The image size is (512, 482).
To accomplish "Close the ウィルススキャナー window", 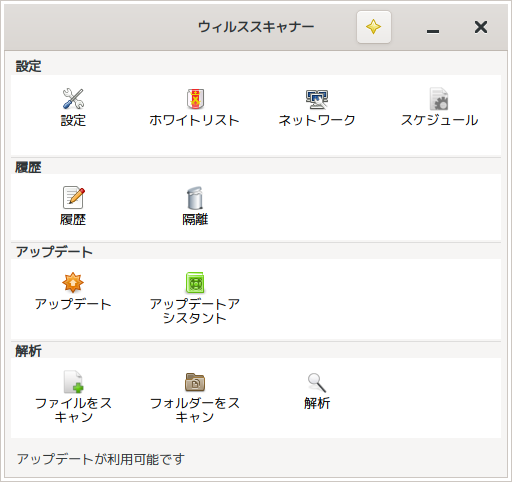I will pyautogui.click(x=481, y=27).
